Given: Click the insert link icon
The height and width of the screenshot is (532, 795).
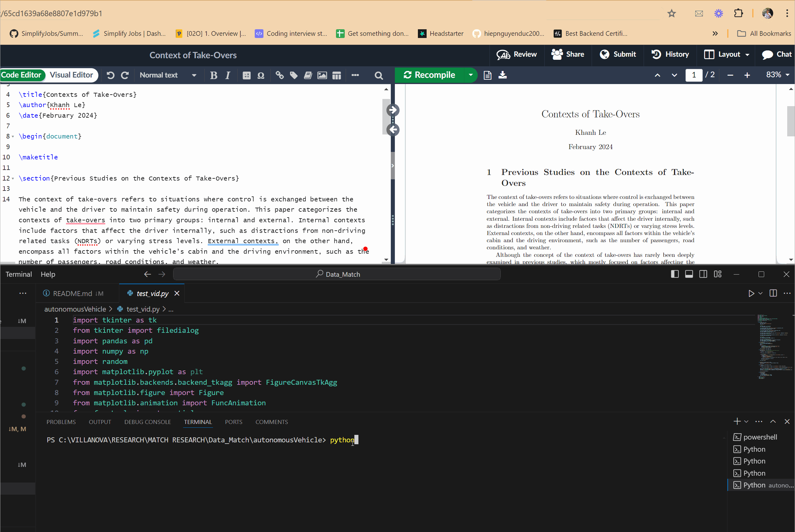Looking at the screenshot, I should coord(280,75).
